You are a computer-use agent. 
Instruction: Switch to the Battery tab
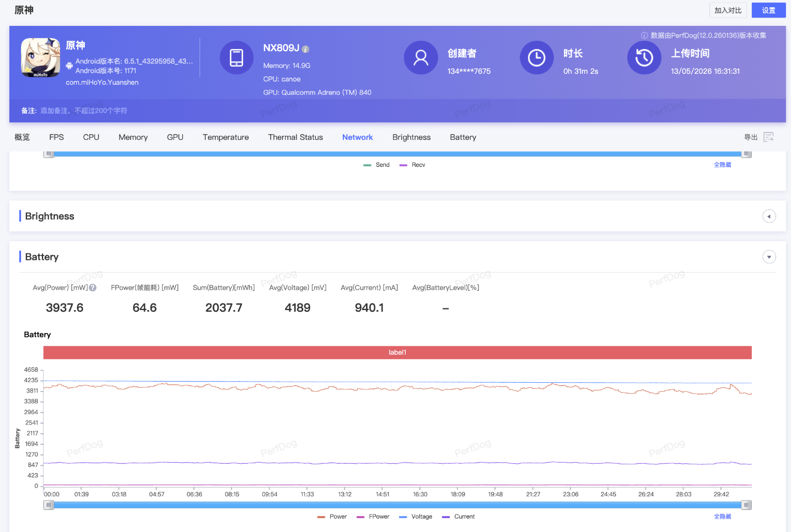pyautogui.click(x=463, y=137)
